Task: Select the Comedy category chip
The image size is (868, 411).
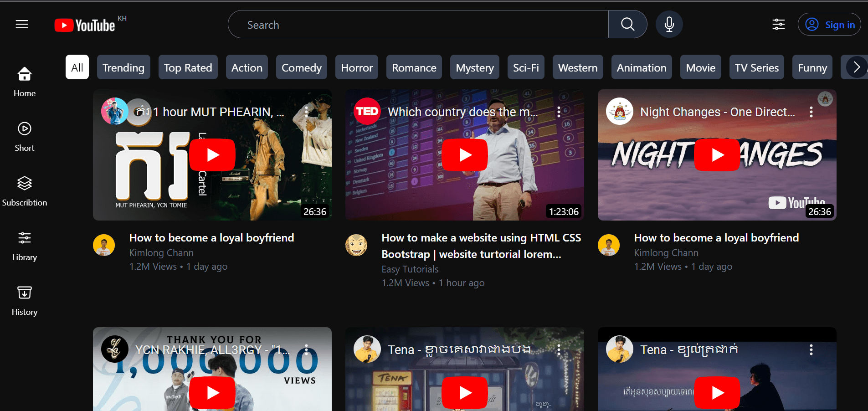Action: click(301, 67)
